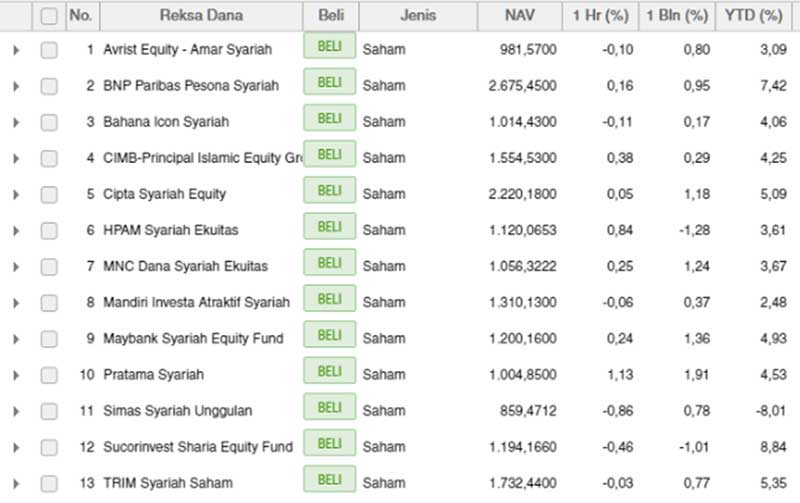
Task: Check the Pratama Syariah checkbox
Action: pyautogui.click(x=49, y=375)
